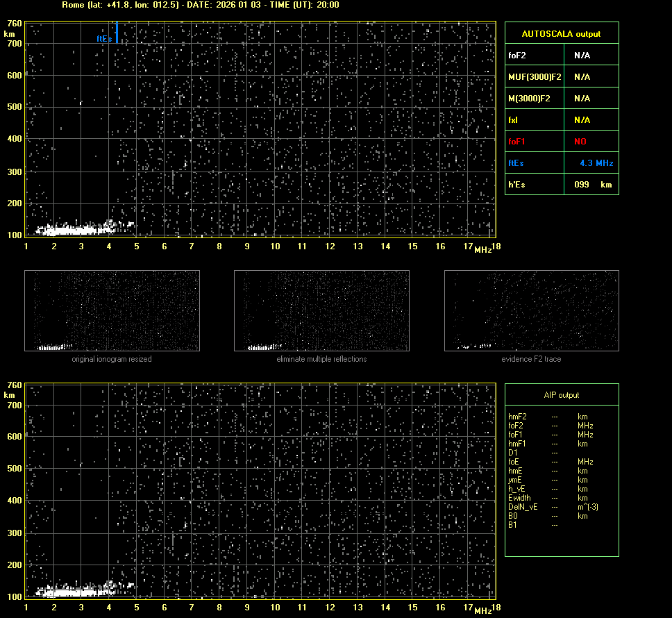Click the B1 parameter in AIP output
This screenshot has width=672, height=618.
click(513, 525)
